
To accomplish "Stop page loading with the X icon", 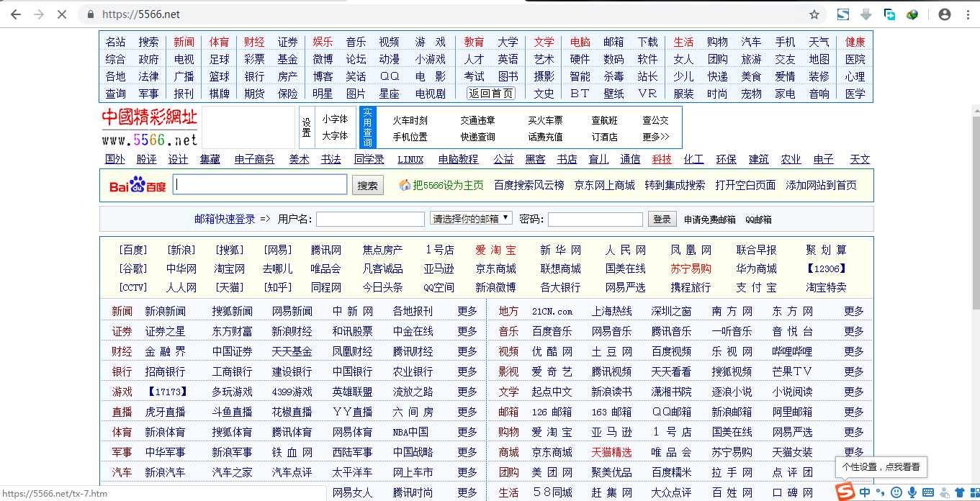I will 61,14.
